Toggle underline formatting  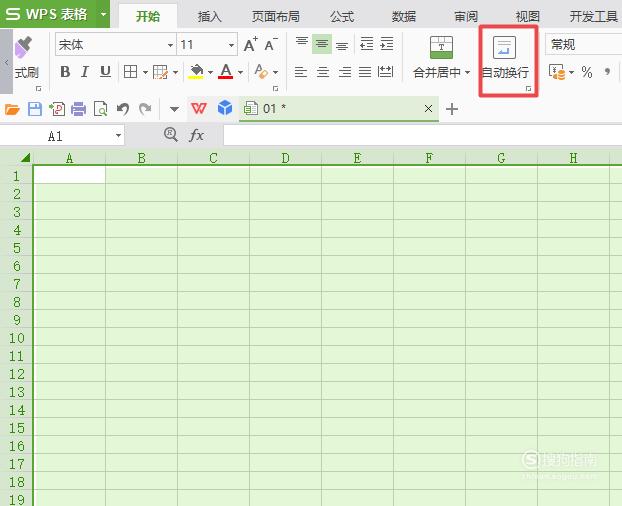105,72
